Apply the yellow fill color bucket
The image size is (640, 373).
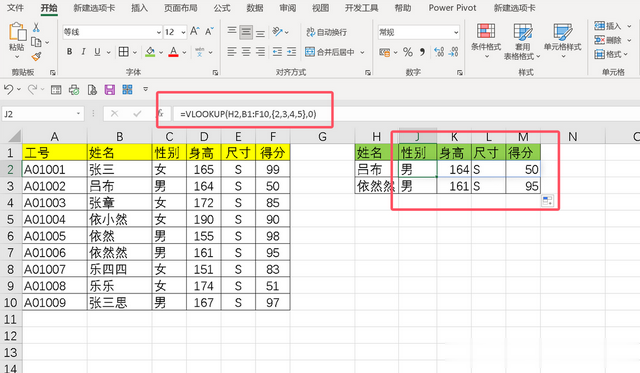click(150, 52)
